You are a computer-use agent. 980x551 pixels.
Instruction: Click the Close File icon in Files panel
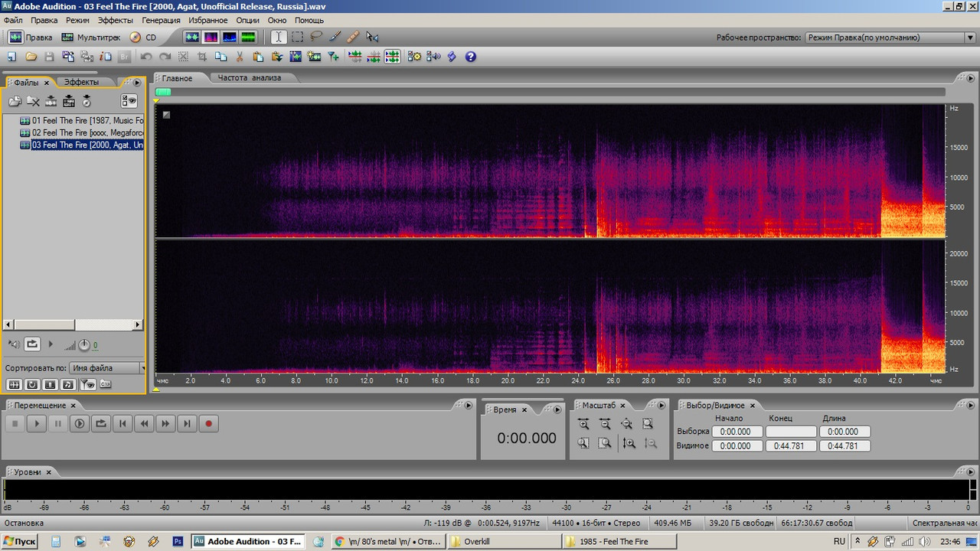point(33,101)
